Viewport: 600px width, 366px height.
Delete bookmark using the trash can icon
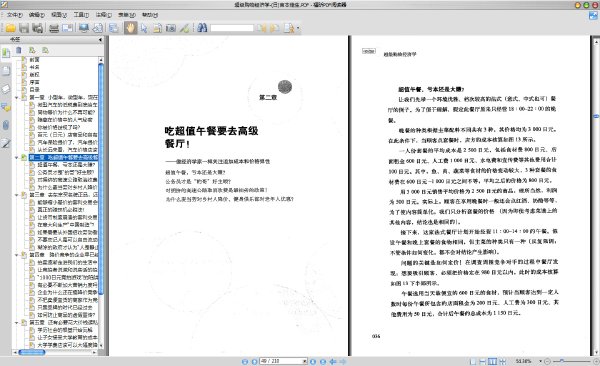point(18,50)
